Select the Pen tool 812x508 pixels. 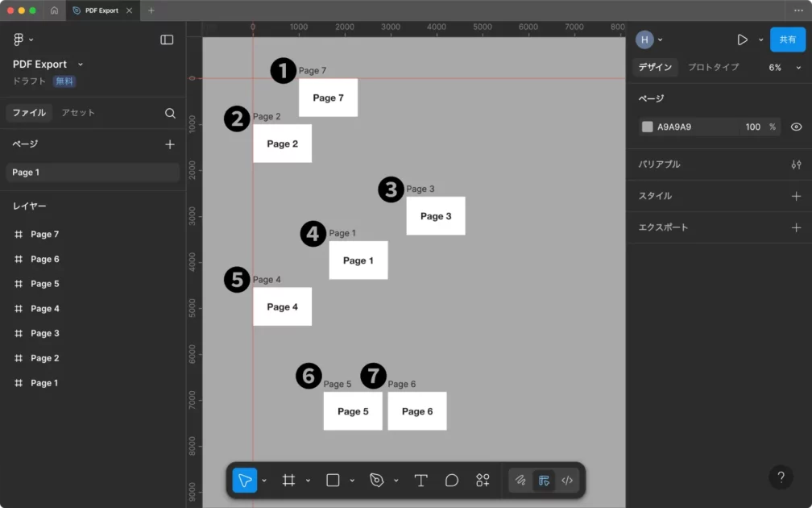(x=376, y=481)
